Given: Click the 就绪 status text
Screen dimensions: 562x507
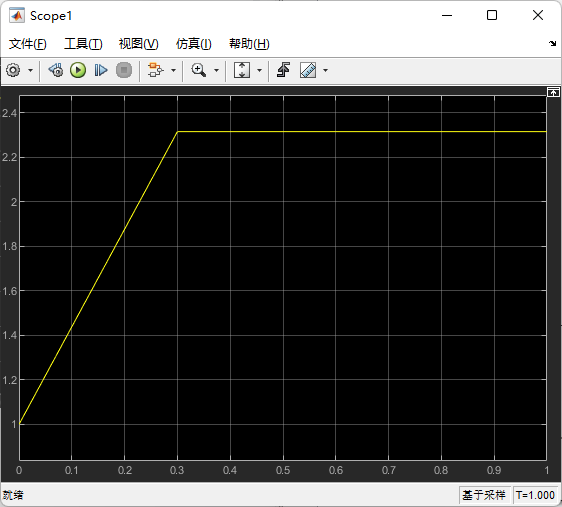Looking at the screenshot, I should [x=13, y=495].
